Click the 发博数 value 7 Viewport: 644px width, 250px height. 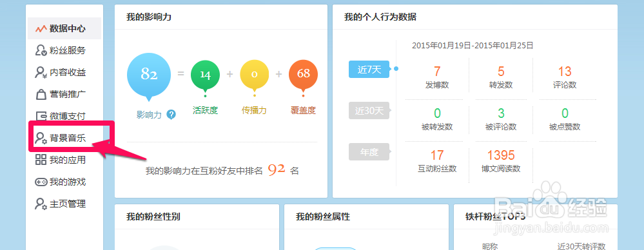pyautogui.click(x=437, y=72)
